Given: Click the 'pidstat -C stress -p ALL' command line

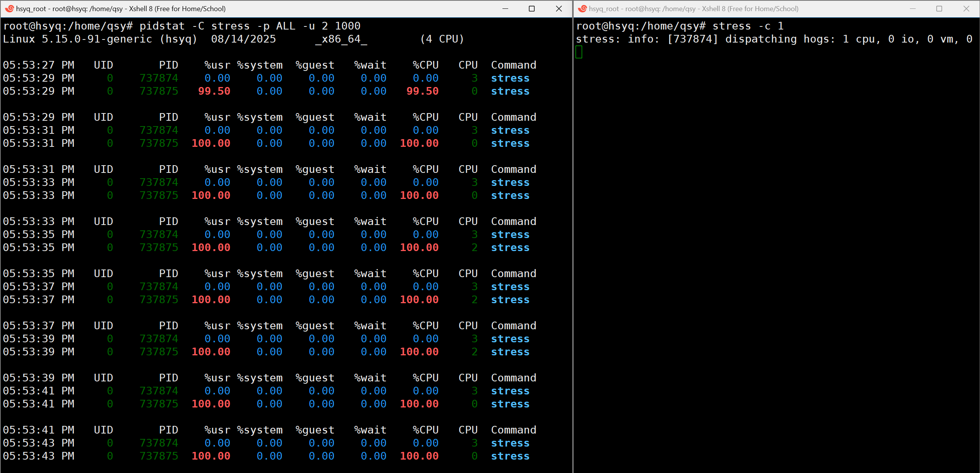Looking at the screenshot, I should tap(182, 26).
